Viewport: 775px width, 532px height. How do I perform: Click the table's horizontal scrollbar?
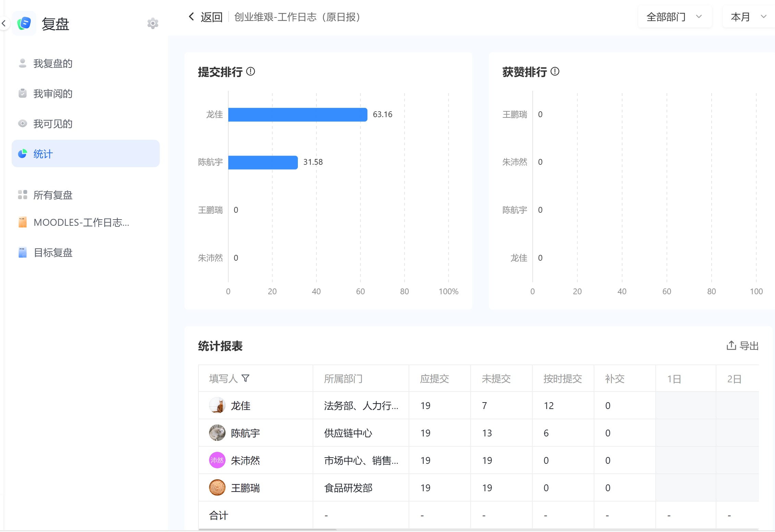267,530
